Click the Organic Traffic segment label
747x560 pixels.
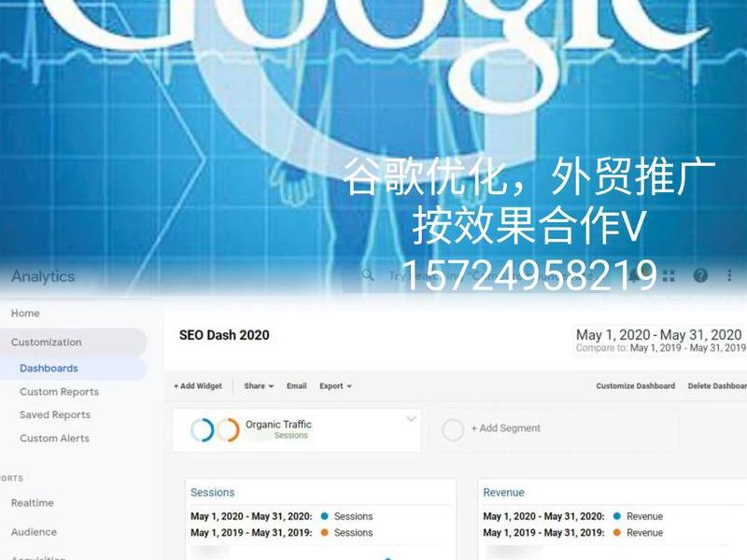(278, 425)
